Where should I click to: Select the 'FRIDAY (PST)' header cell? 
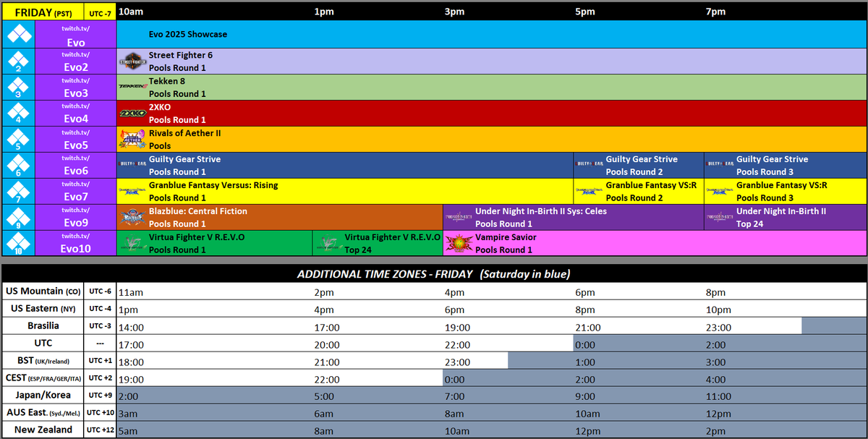[x=43, y=11]
